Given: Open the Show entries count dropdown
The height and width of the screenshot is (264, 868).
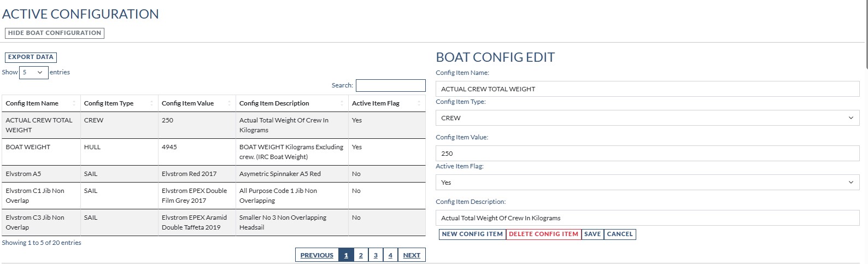Looking at the screenshot, I should pyautogui.click(x=33, y=72).
